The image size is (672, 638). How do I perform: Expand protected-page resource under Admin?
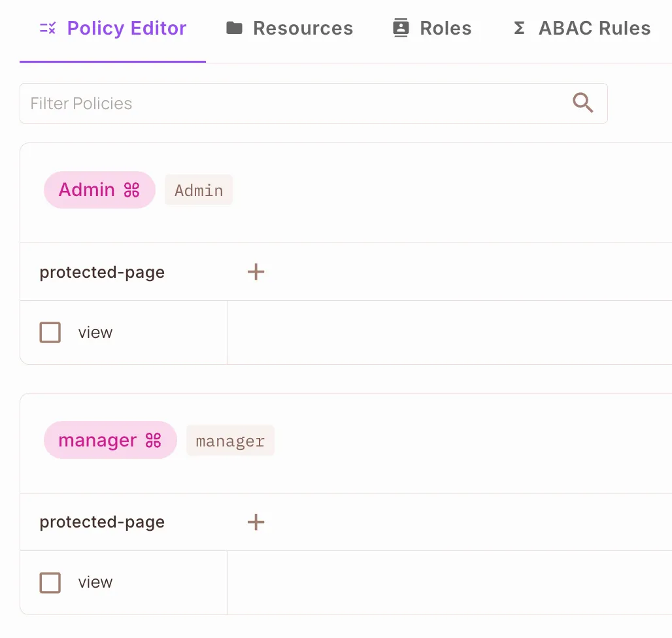pyautogui.click(x=256, y=272)
